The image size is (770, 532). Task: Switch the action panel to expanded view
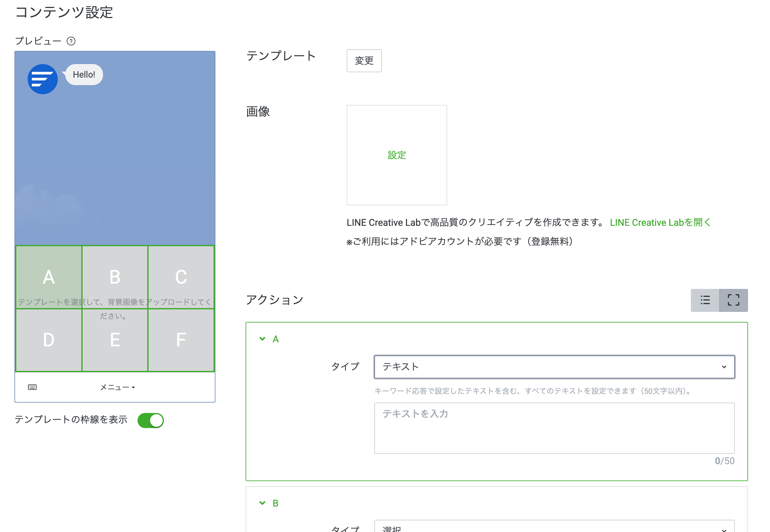click(x=733, y=300)
